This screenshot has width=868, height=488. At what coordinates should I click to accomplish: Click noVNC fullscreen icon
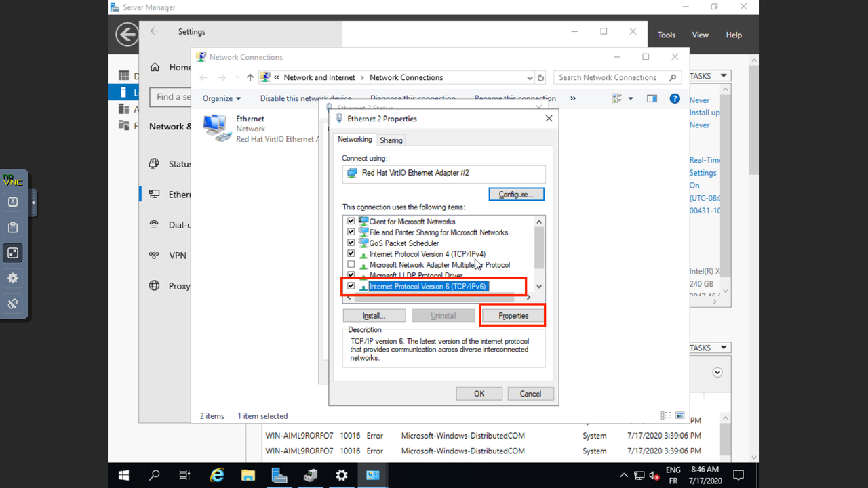13,253
